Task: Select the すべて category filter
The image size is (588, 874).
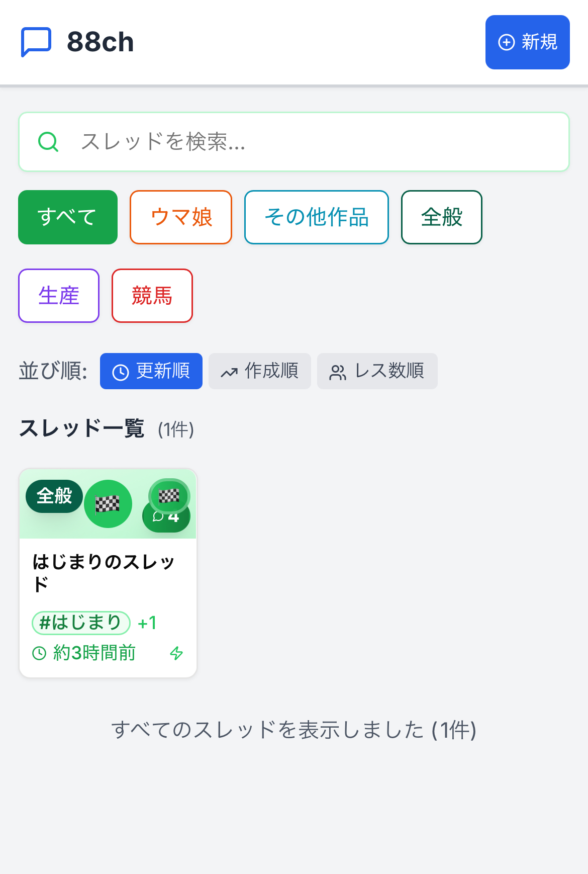Action: pos(68,217)
